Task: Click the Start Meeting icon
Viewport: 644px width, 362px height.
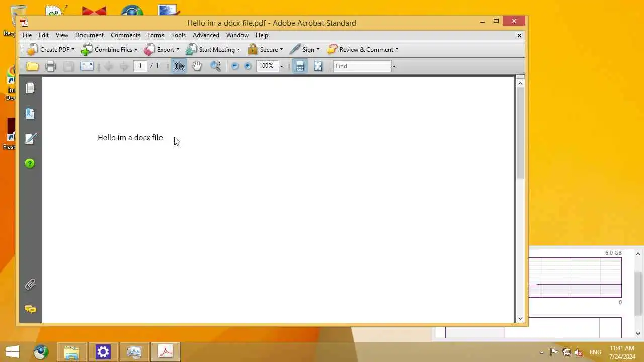Action: [191, 49]
